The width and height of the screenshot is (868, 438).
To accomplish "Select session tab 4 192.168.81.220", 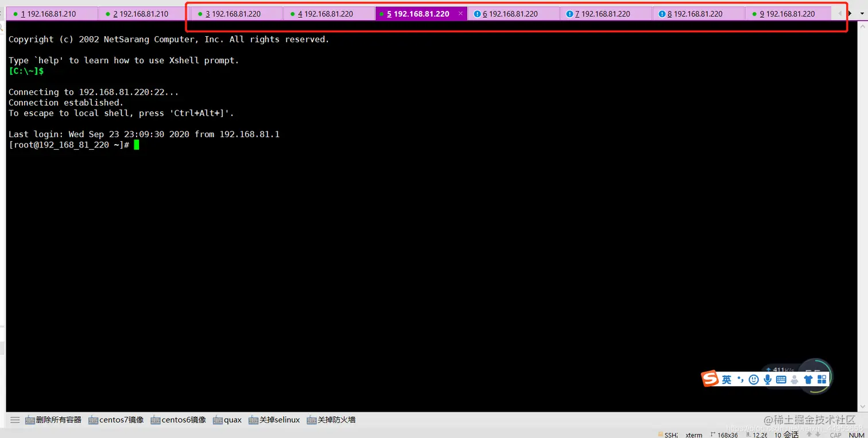I will pos(328,14).
